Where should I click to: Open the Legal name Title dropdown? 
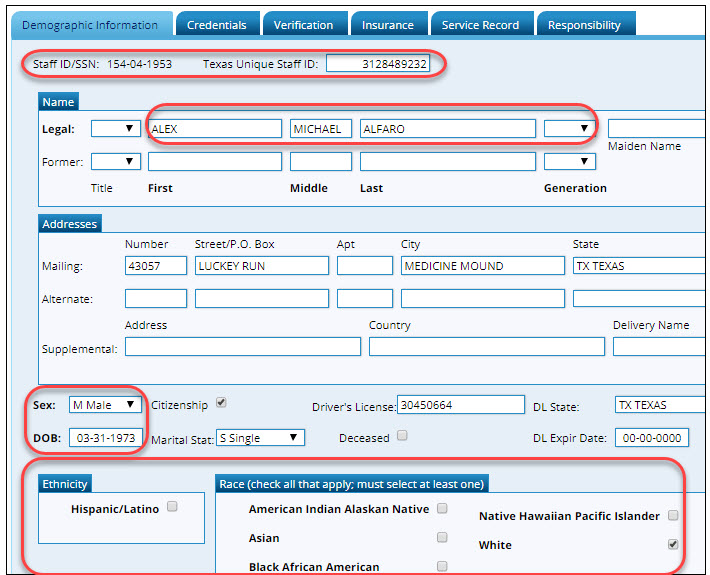click(116, 128)
